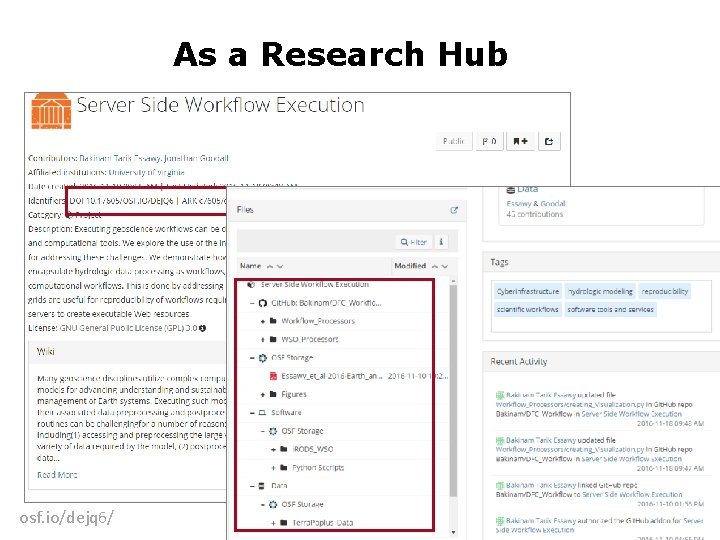Image resolution: width=720 pixels, height=540 pixels.
Task: Click the Files list scrollbar thumb
Action: (x=453, y=390)
